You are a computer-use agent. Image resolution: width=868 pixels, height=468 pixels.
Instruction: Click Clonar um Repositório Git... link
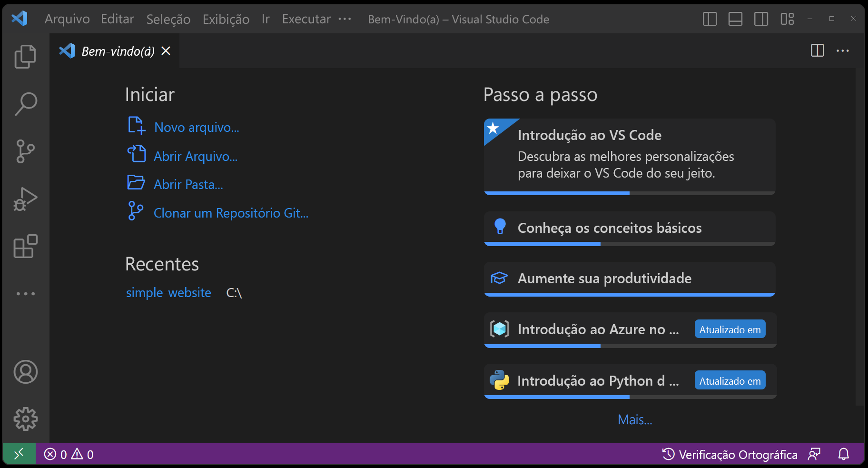[231, 213]
